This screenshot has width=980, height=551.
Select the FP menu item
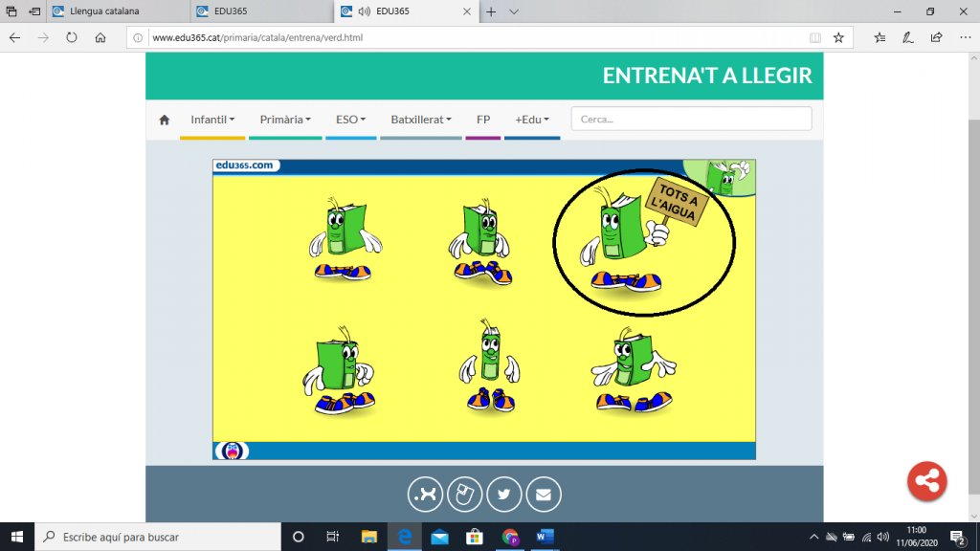coord(483,120)
